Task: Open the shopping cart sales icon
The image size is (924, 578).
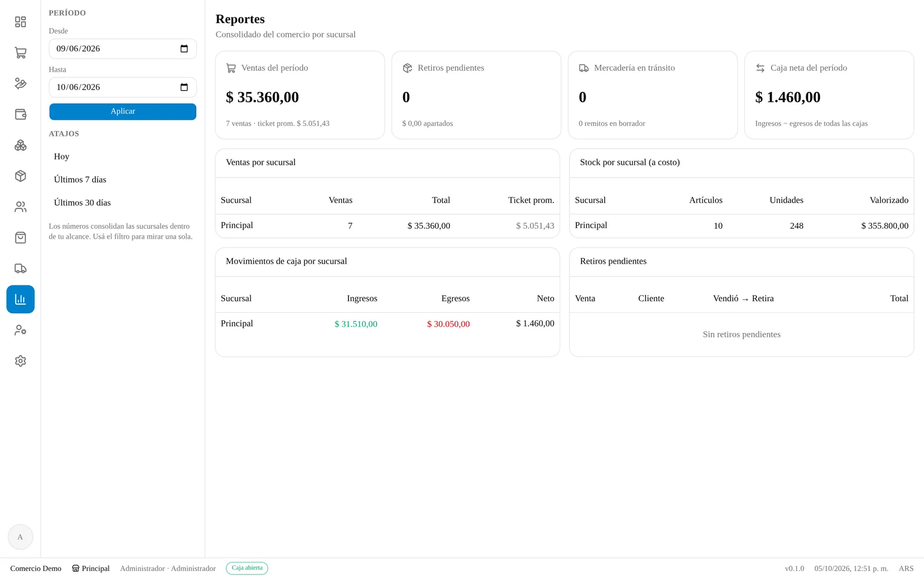Action: [x=20, y=53]
